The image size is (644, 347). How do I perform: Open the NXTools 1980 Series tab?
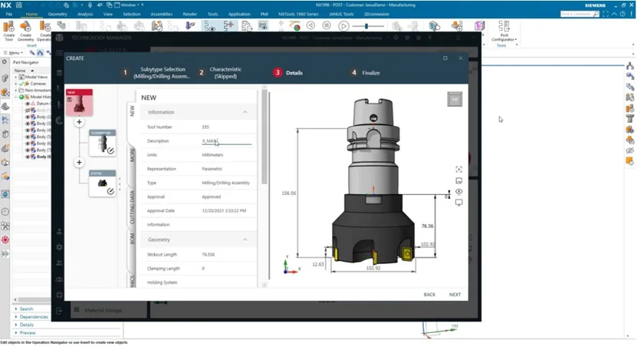coord(298,14)
